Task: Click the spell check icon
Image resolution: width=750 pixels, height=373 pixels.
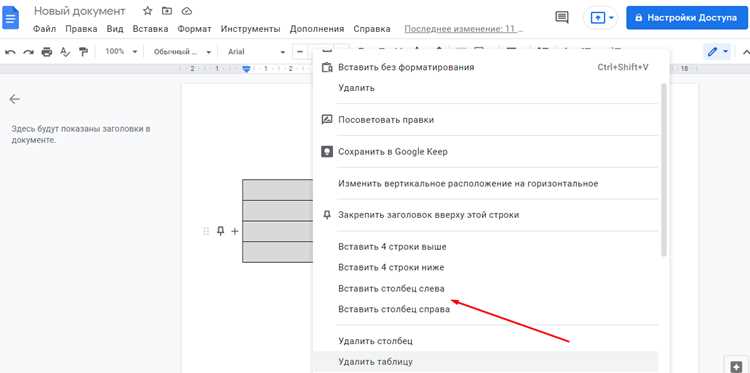Action: [65, 52]
